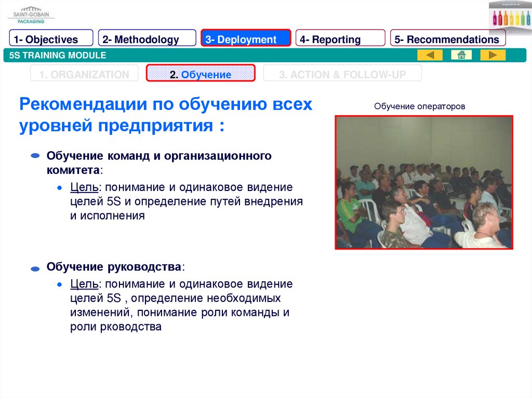Click the operators training photo
The height and width of the screenshot is (398, 532).
[x=424, y=182]
